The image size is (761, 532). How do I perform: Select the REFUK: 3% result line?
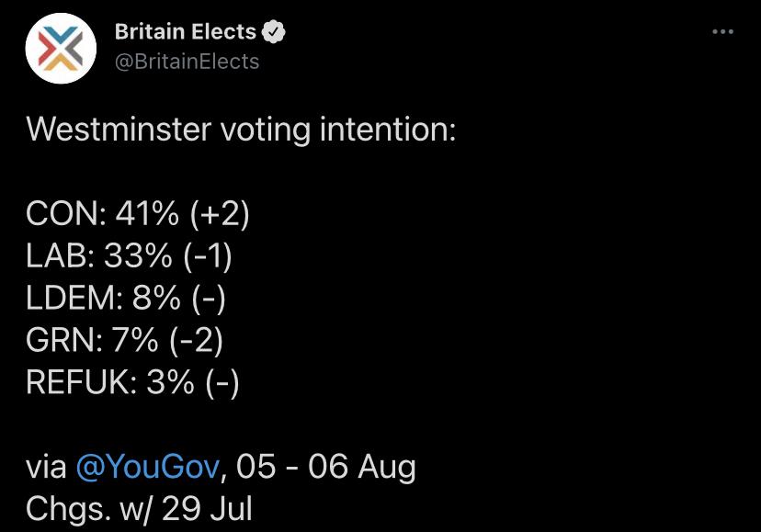click(x=132, y=382)
